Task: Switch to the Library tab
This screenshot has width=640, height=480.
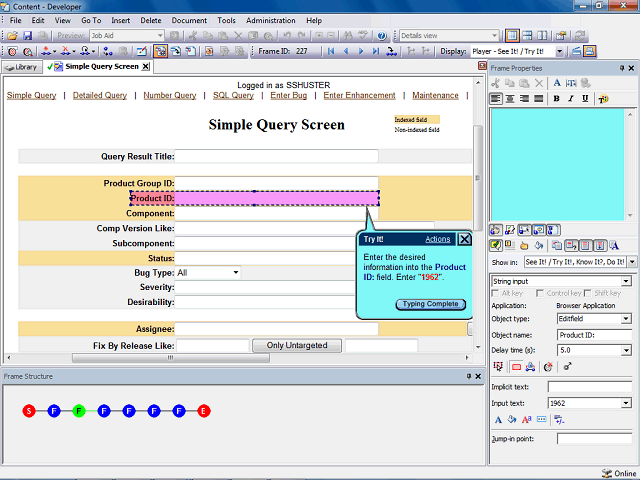Action: click(x=22, y=67)
